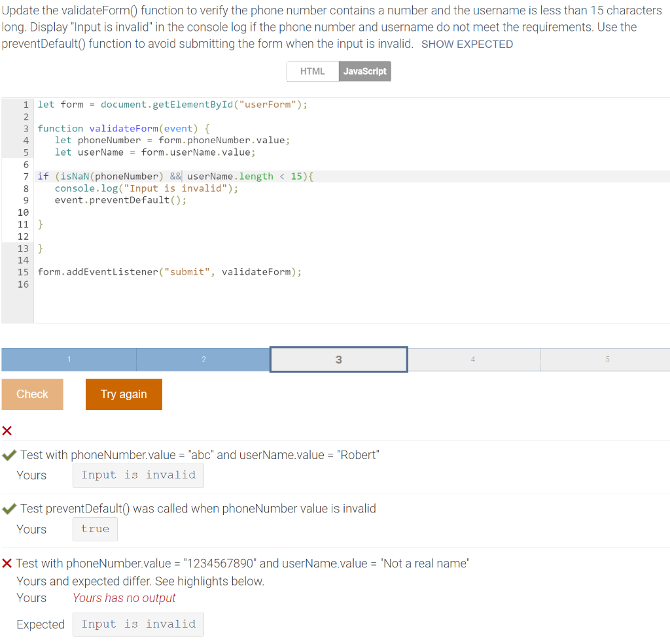Click the green checkmark beside preventDefault() test

(x=8, y=507)
